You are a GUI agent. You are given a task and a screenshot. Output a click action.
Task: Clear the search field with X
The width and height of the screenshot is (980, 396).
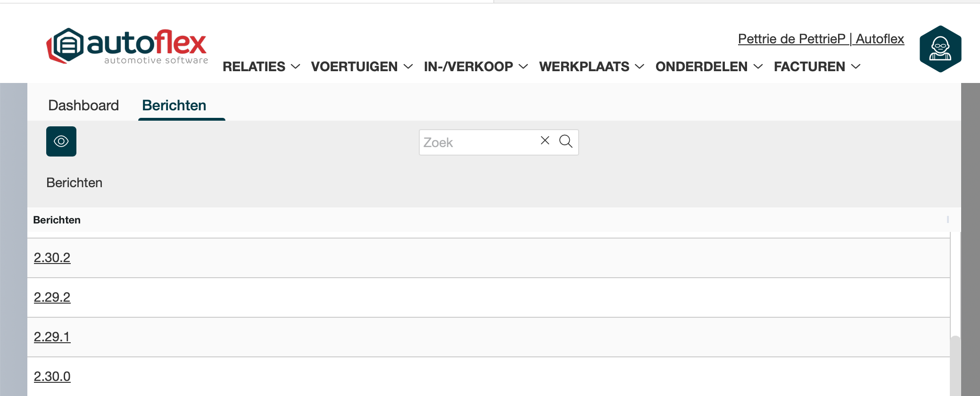pyautogui.click(x=545, y=140)
